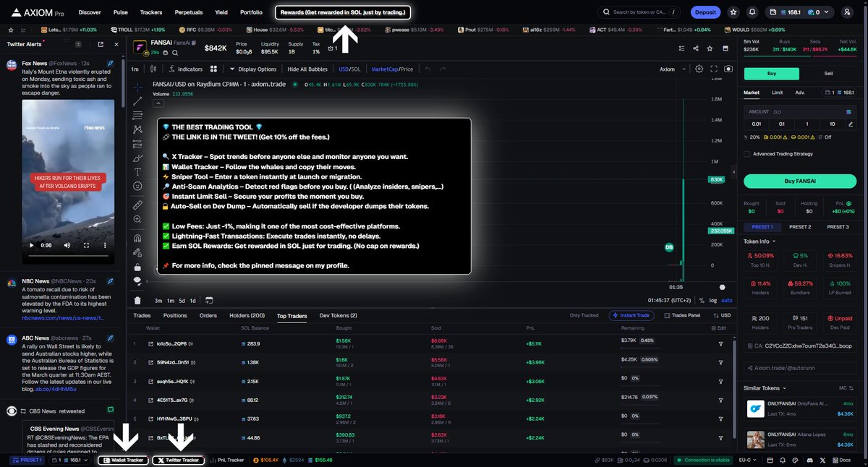Open Wallet Tracker from status bar

tap(124, 460)
